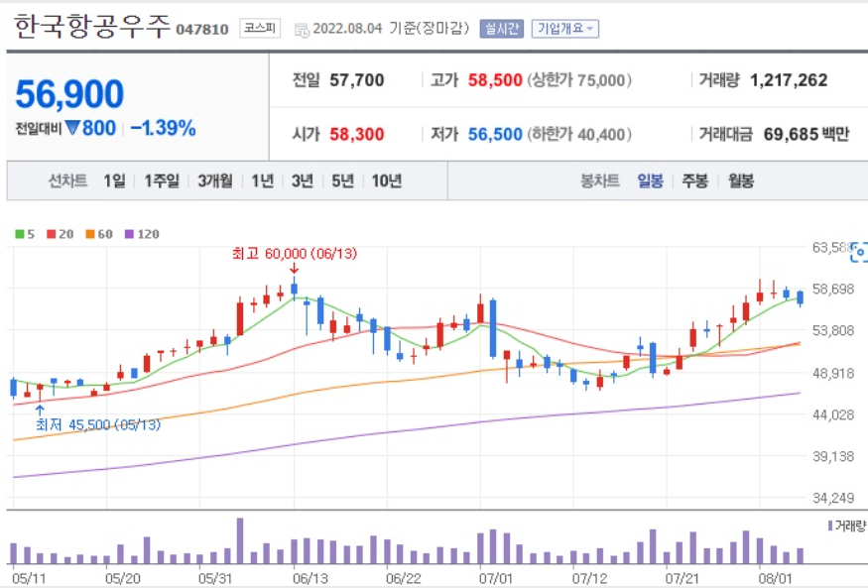Select the 3년 line chart tab
Image resolution: width=868 pixels, height=588 pixels.
pos(303,180)
